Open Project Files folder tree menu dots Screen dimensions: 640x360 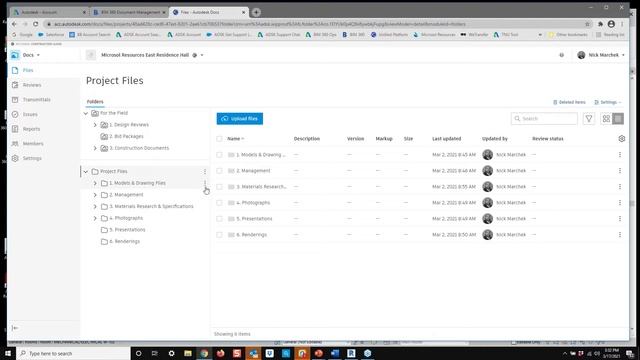[x=205, y=171]
